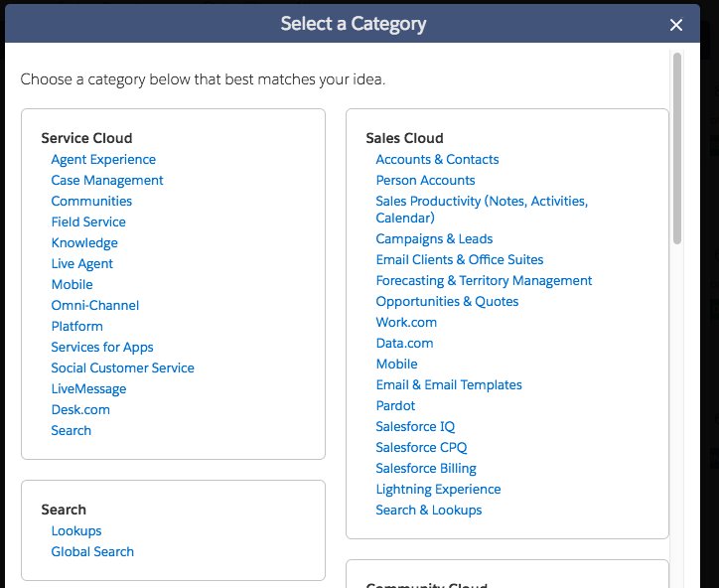
Task: Open the Work.com category
Action: click(x=406, y=323)
